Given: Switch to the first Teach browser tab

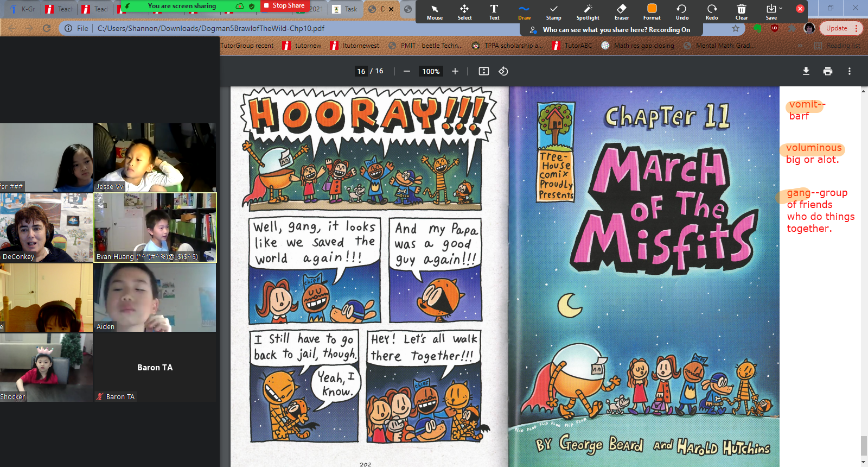Looking at the screenshot, I should pyautogui.click(x=59, y=9).
